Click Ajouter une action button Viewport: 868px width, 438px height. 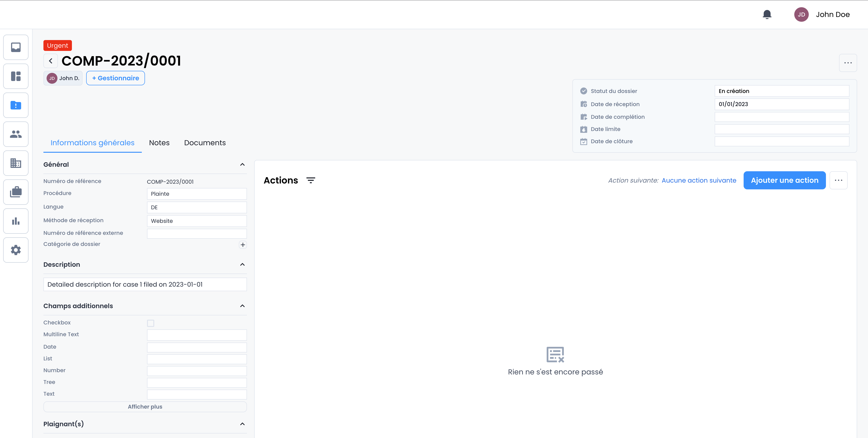pos(784,180)
